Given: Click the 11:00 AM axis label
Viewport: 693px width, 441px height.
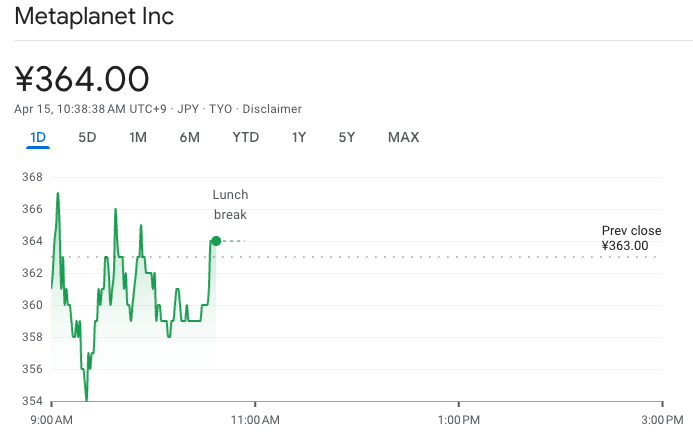Looking at the screenshot, I should [x=255, y=418].
